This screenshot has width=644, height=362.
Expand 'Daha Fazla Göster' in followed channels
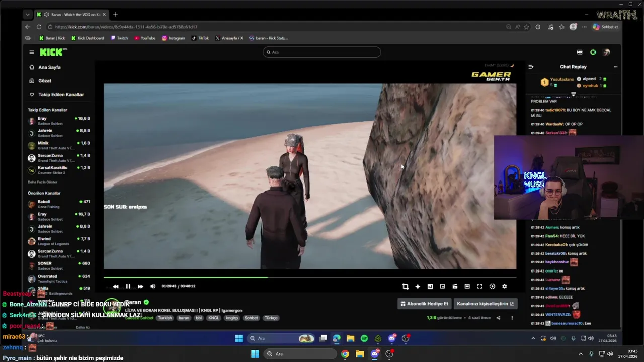coord(43,182)
